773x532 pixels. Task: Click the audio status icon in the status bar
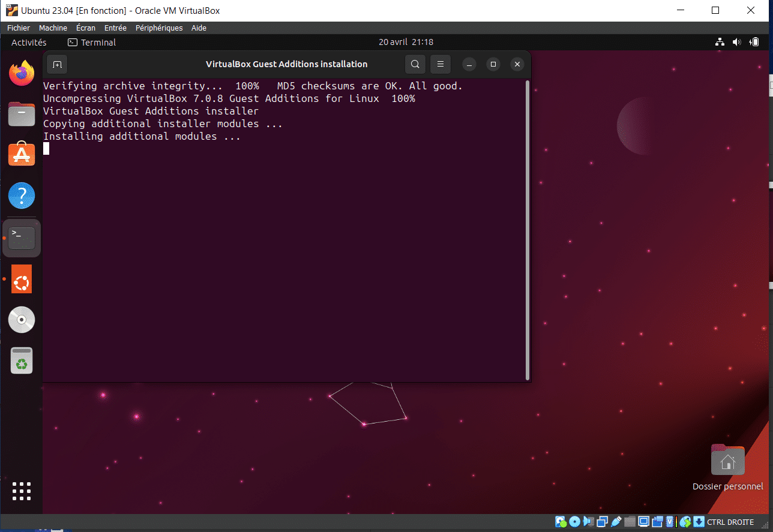click(588, 521)
